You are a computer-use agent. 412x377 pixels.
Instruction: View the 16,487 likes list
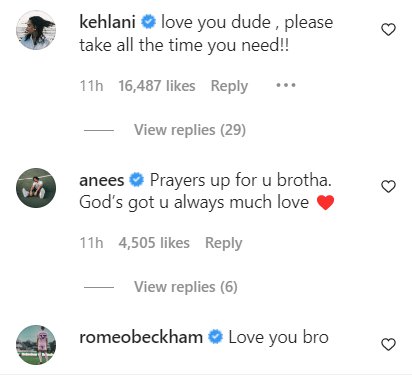(x=157, y=86)
